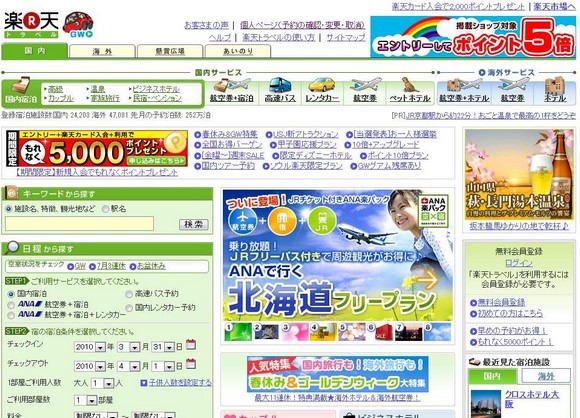
Task: Open the check-out day dropdown
Action: 169,366
